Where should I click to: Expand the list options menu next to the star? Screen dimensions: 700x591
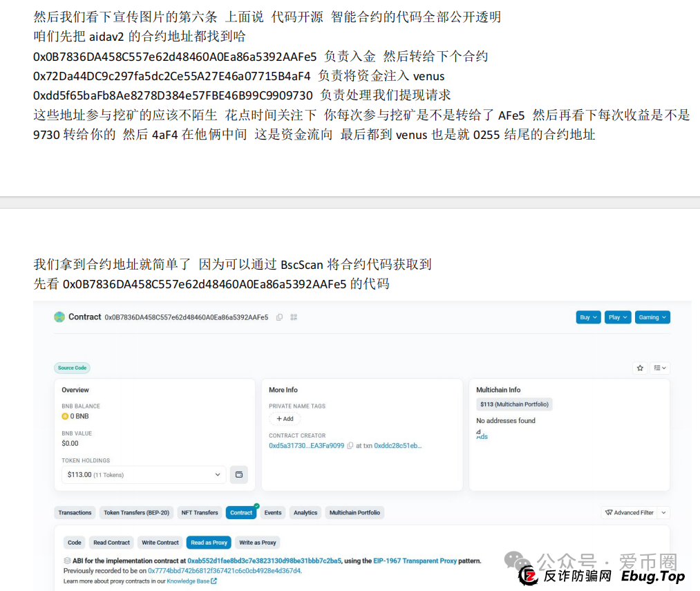pos(659,368)
